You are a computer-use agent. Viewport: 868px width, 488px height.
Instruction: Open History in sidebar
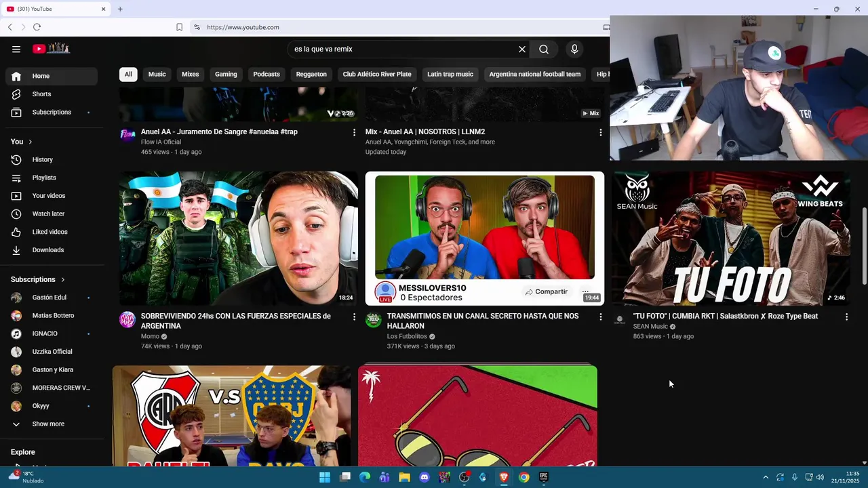point(52,159)
